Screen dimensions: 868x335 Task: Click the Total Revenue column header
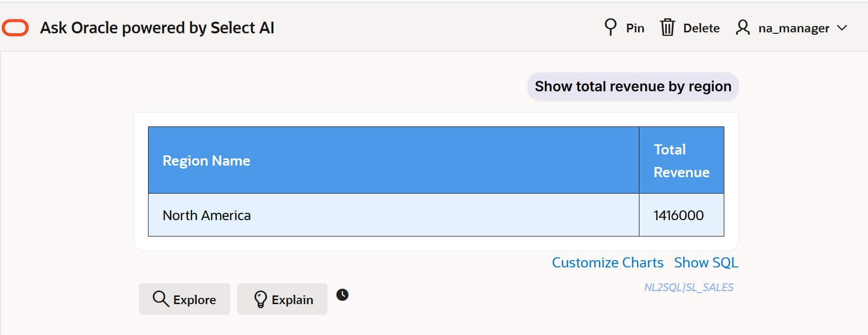(681, 161)
